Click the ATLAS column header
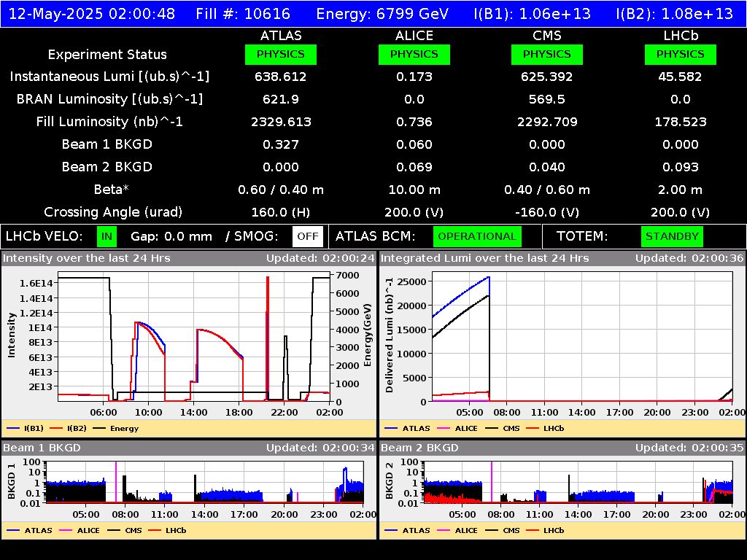Screen dimensions: 747x560 click(281, 36)
